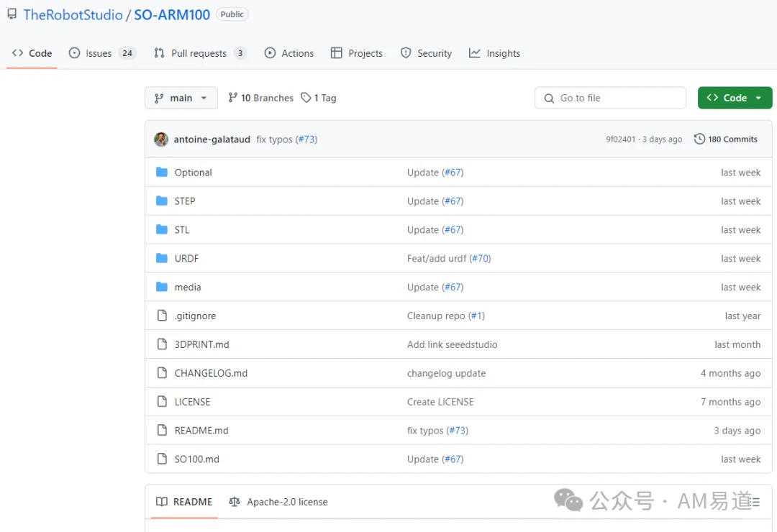Click the STL folder icon

[x=162, y=230]
